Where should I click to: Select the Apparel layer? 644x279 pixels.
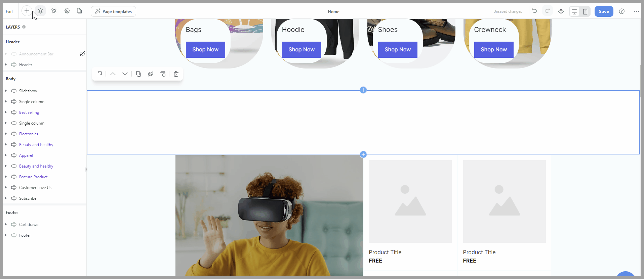(45, 155)
